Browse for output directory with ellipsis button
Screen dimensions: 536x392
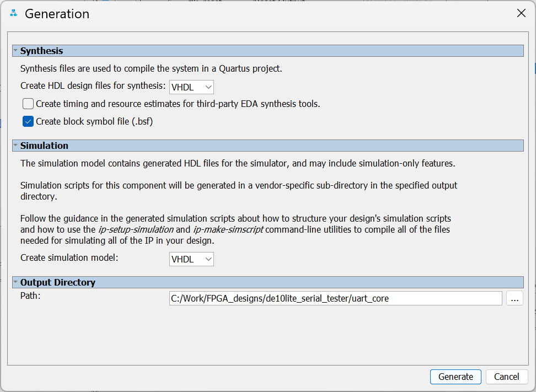click(514, 298)
